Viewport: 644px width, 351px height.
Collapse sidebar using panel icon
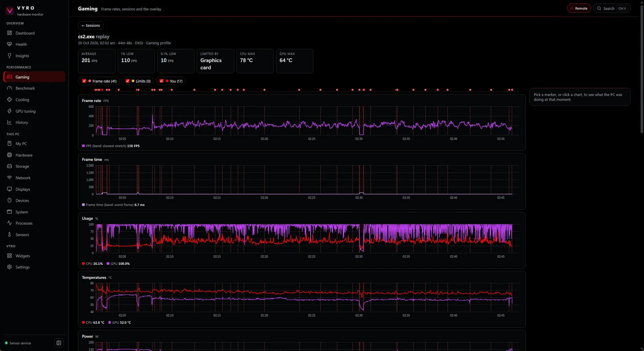click(59, 343)
